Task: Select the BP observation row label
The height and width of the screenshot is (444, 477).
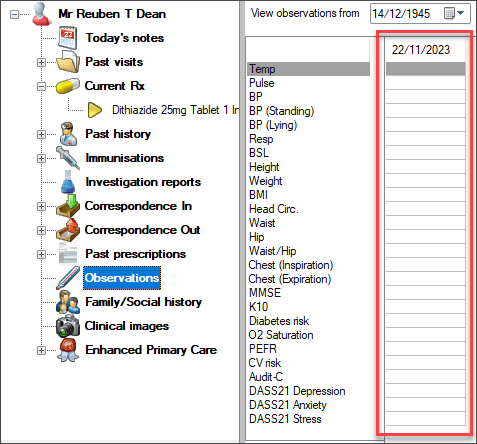Action: coord(256,97)
